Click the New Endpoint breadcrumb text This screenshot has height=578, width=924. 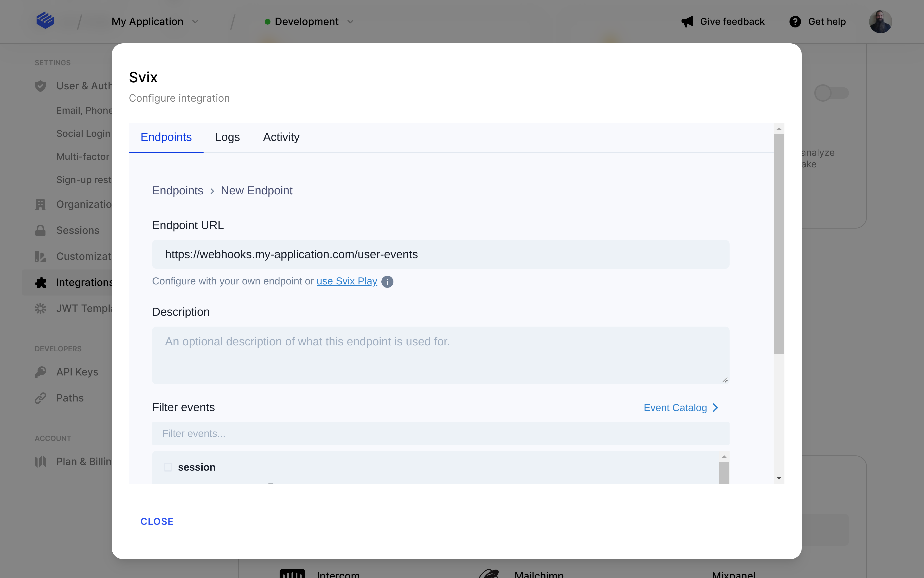[257, 191]
